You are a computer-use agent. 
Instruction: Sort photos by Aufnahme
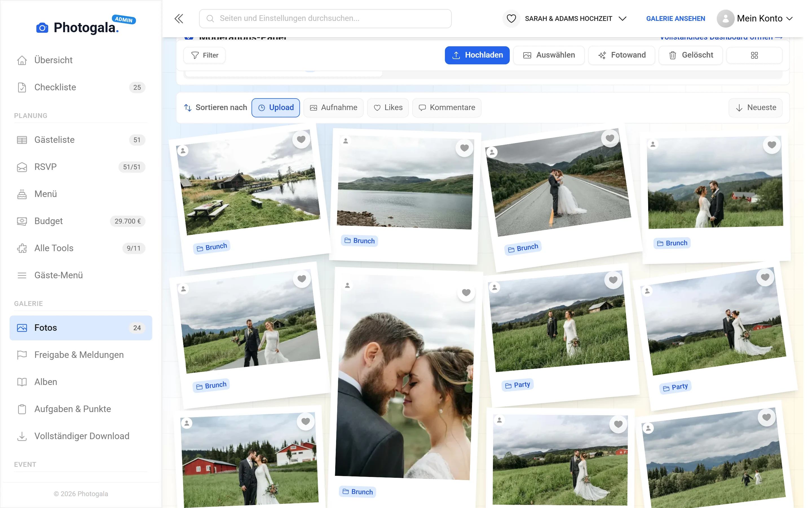click(333, 108)
